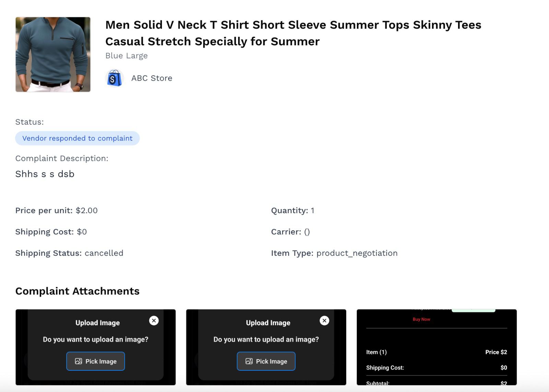Click picture icon in first Pick Image button
549x392 pixels.
79,361
